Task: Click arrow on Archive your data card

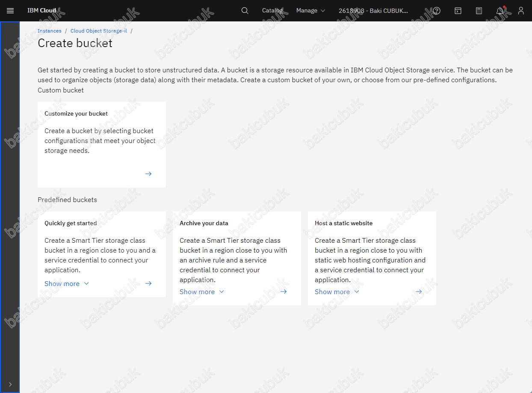Action: 284,292
